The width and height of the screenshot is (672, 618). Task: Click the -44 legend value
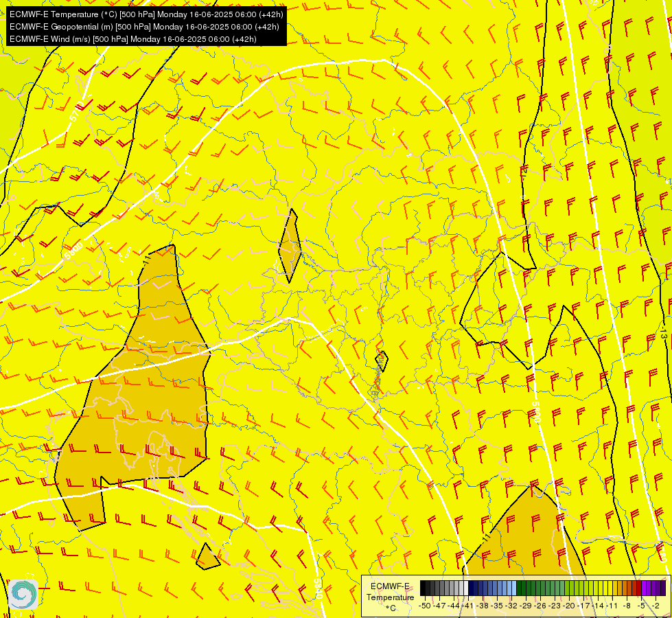pos(454,606)
